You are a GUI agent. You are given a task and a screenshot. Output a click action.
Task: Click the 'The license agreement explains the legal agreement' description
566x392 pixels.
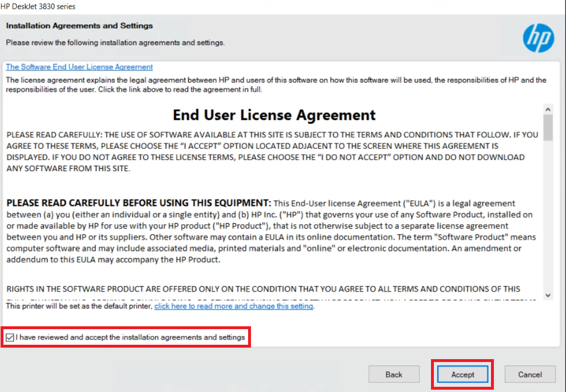click(276, 85)
